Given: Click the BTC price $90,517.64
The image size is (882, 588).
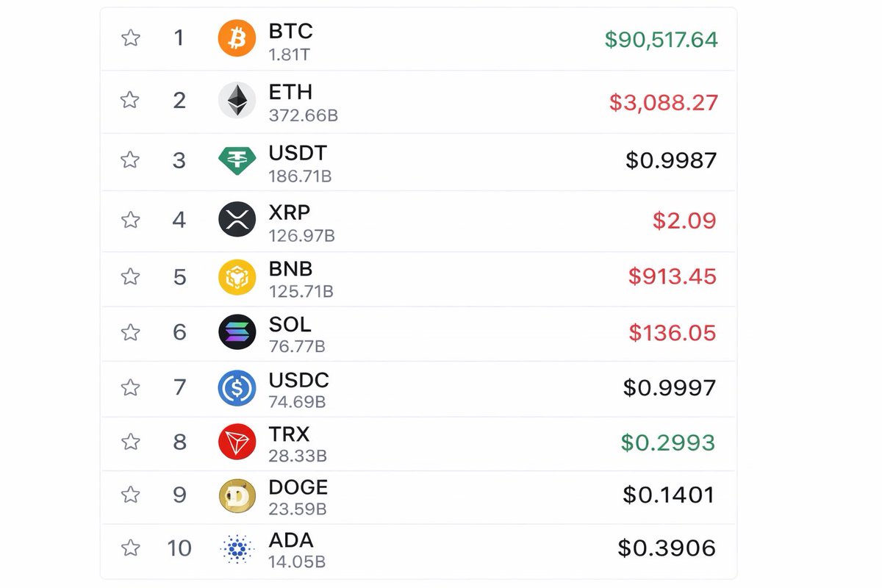Looking at the screenshot, I should [x=661, y=40].
